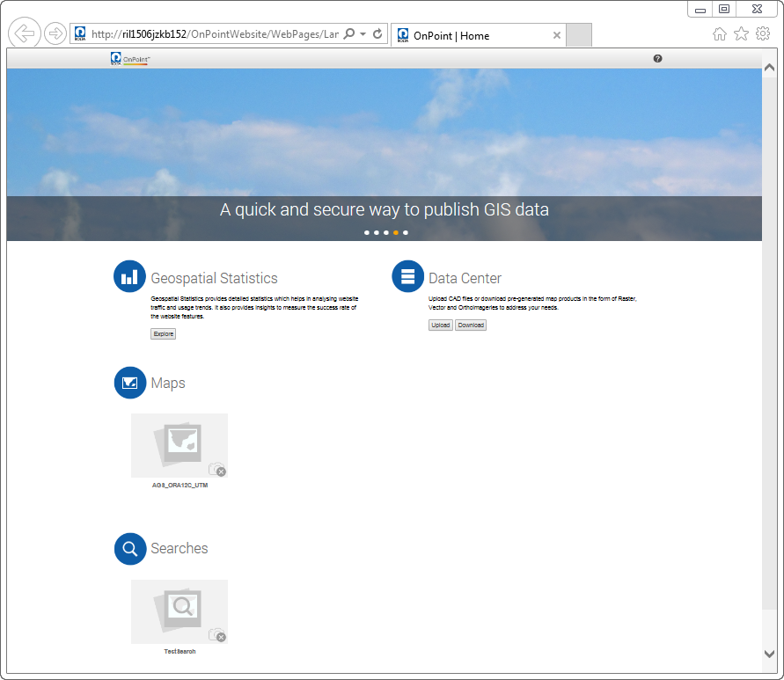This screenshot has height=680, width=784.
Task: Click the blue Maps section icon
Action: (129, 383)
